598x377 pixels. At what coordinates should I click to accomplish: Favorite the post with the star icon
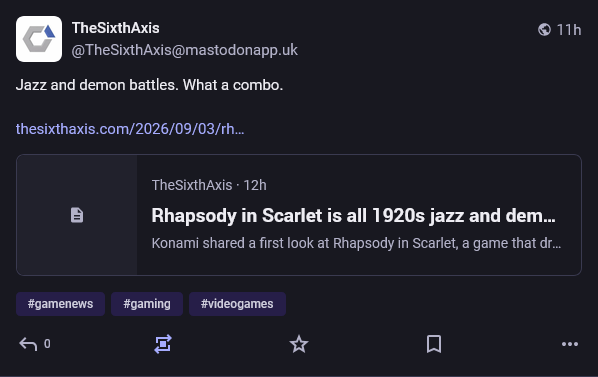pyautogui.click(x=299, y=344)
